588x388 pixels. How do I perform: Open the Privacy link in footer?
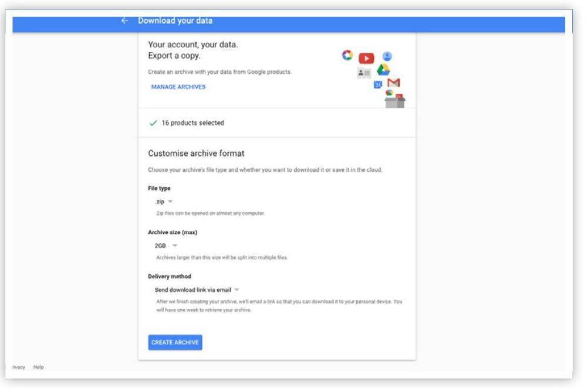pyautogui.click(x=18, y=367)
